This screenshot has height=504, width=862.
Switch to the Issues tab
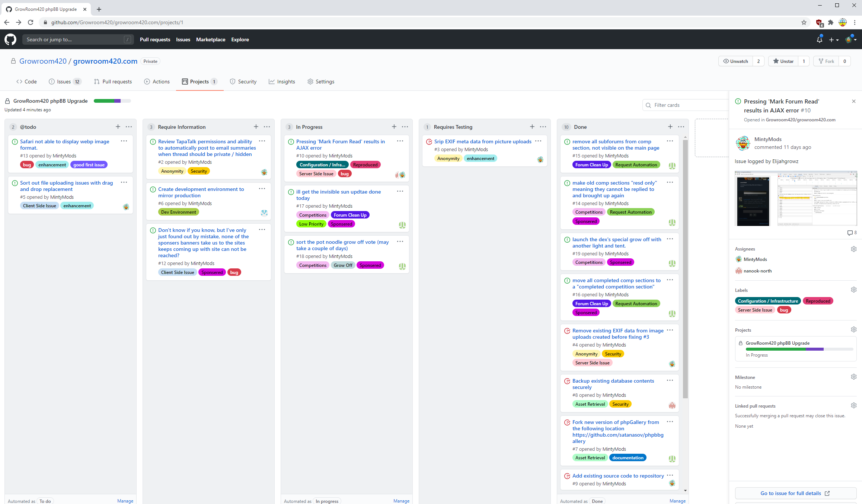(x=64, y=82)
